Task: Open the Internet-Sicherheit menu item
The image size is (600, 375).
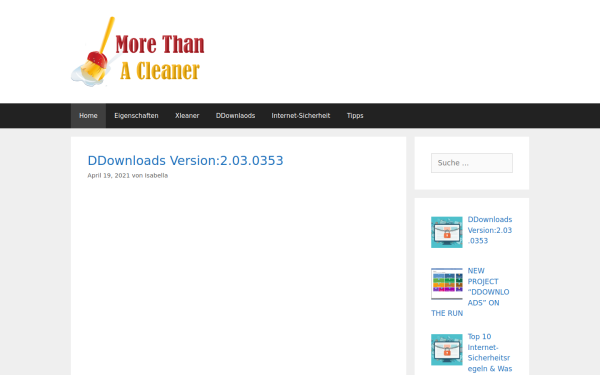Action: pyautogui.click(x=301, y=116)
